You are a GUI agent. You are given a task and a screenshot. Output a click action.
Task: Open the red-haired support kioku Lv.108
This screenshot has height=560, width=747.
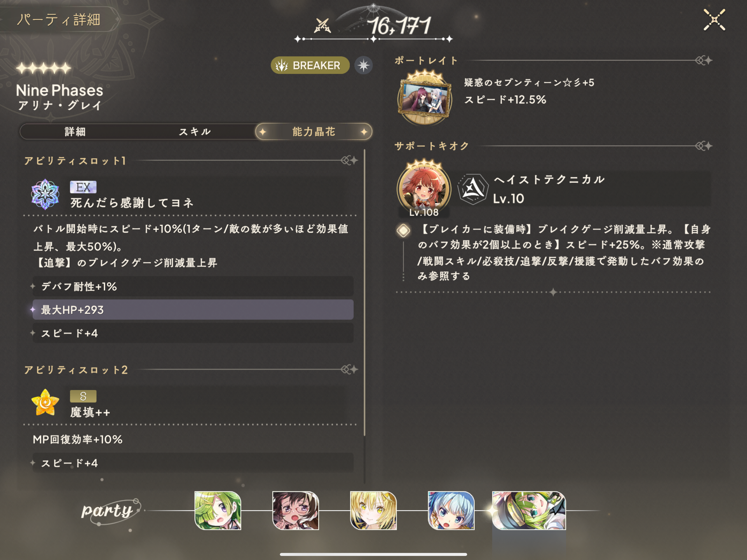(424, 189)
